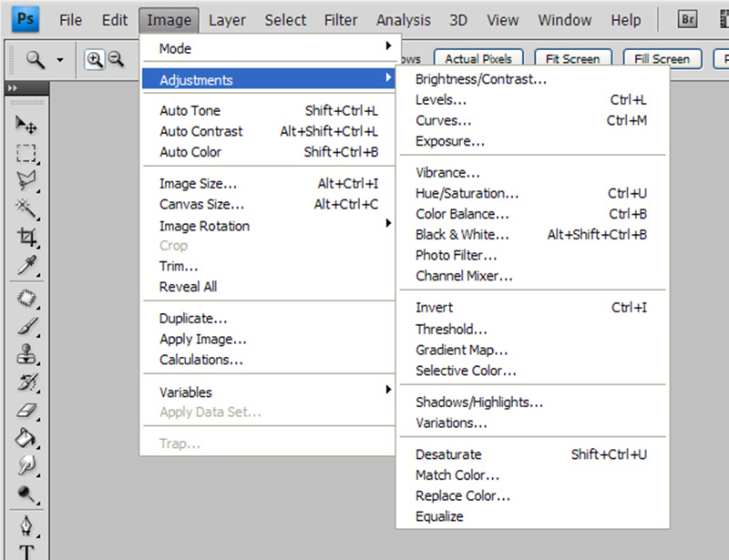The width and height of the screenshot is (729, 560).
Task: Activate the Crop tool
Action: click(26, 239)
